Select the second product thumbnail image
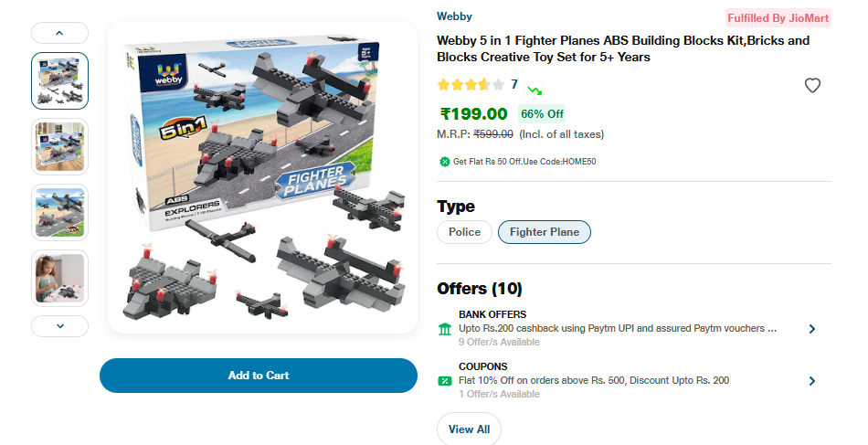The height and width of the screenshot is (445, 868). (x=60, y=146)
